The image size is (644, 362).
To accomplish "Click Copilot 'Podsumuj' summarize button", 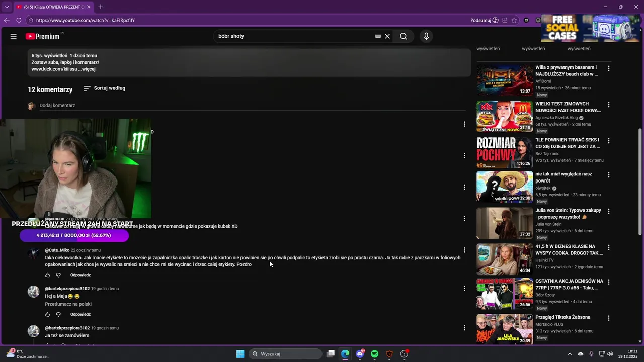I will coord(484,20).
